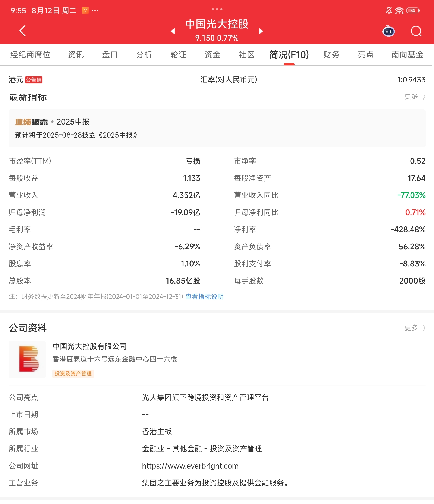This screenshot has height=504, width=434.
Task: Tap the 净利率 value -428.48%
Action: pyautogui.click(x=408, y=229)
